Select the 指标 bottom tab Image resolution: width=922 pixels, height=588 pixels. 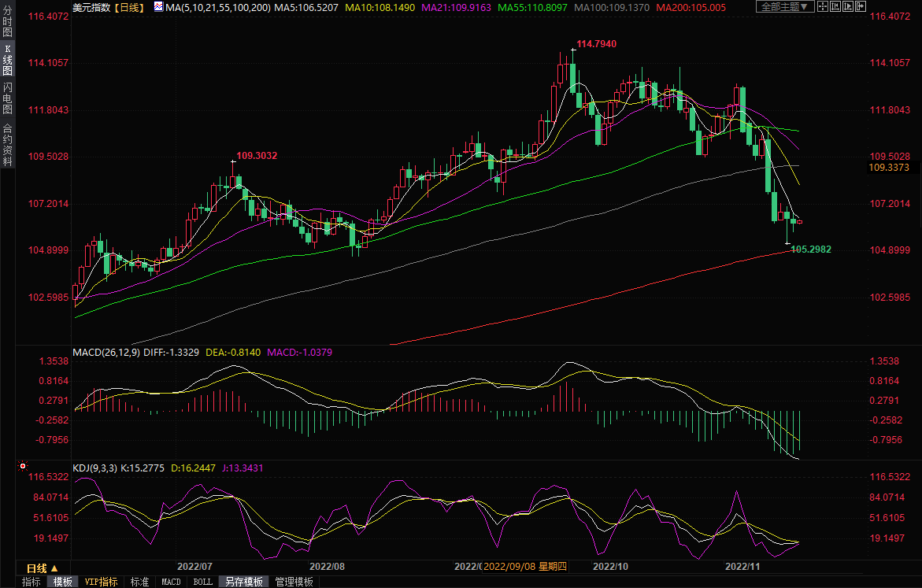point(31,582)
